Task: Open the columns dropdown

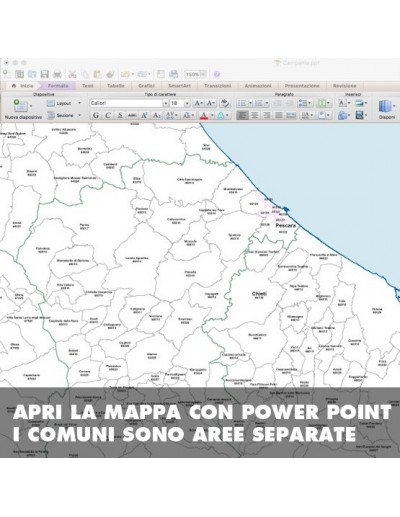Action: tap(324, 103)
